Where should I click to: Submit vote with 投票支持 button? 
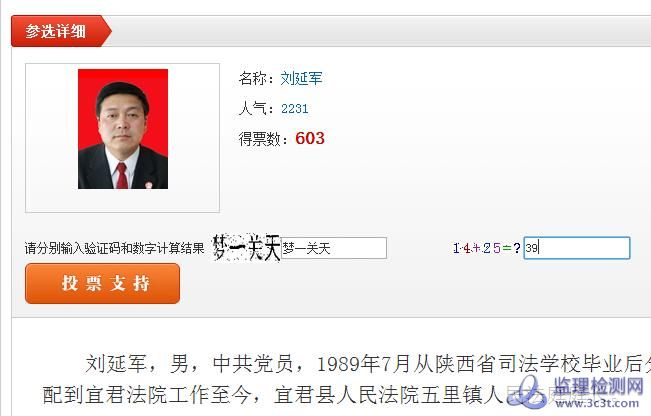click(x=103, y=284)
